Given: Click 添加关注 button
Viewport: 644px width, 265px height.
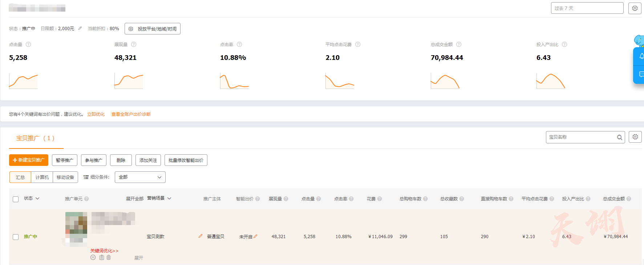Looking at the screenshot, I should [x=148, y=160].
